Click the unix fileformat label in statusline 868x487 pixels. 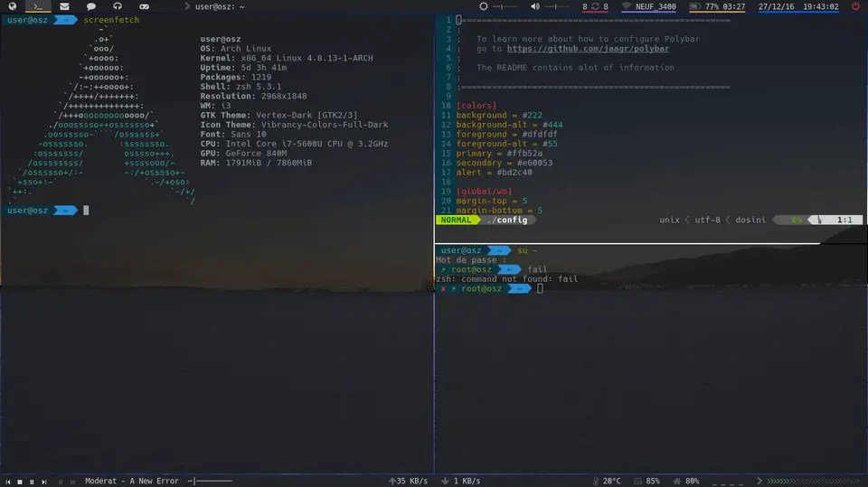669,220
